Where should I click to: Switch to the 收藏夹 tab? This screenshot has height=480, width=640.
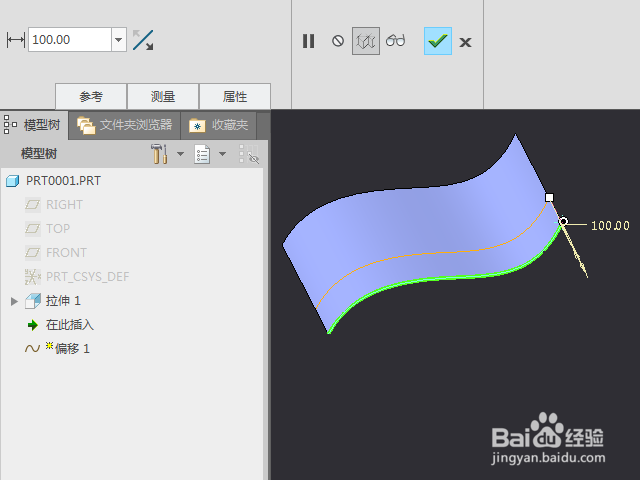pos(218,125)
